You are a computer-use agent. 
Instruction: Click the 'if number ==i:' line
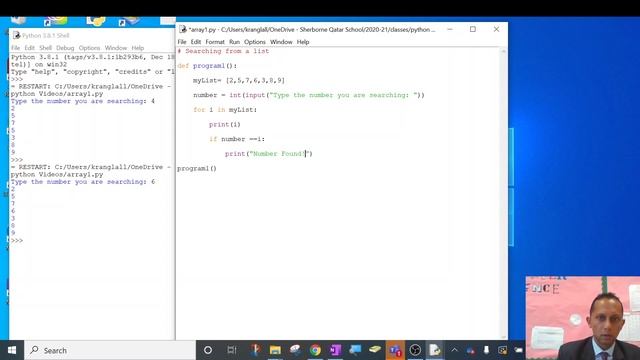[237, 139]
